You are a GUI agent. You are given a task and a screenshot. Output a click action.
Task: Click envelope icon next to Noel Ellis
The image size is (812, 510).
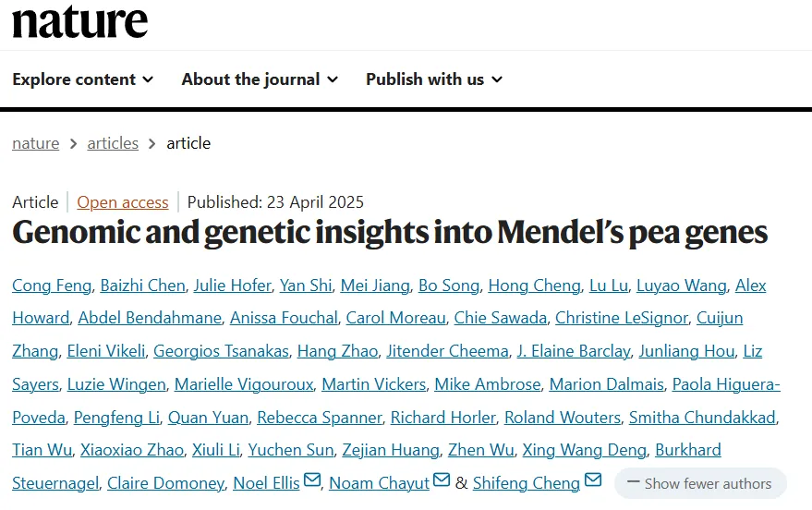coord(312,480)
